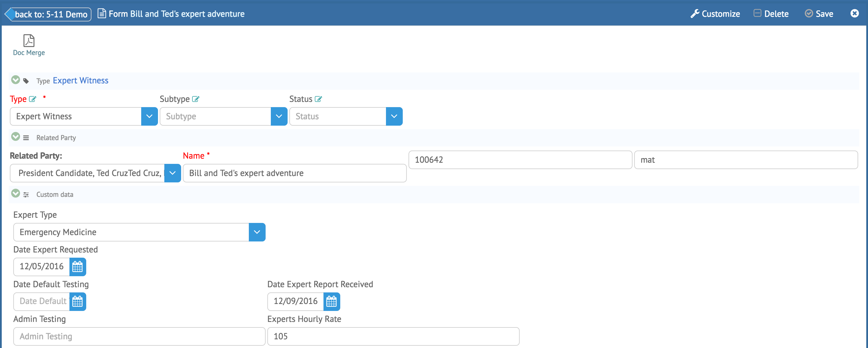Click the Experts Hourly Rate field
This screenshot has width=868, height=348.
click(393, 336)
